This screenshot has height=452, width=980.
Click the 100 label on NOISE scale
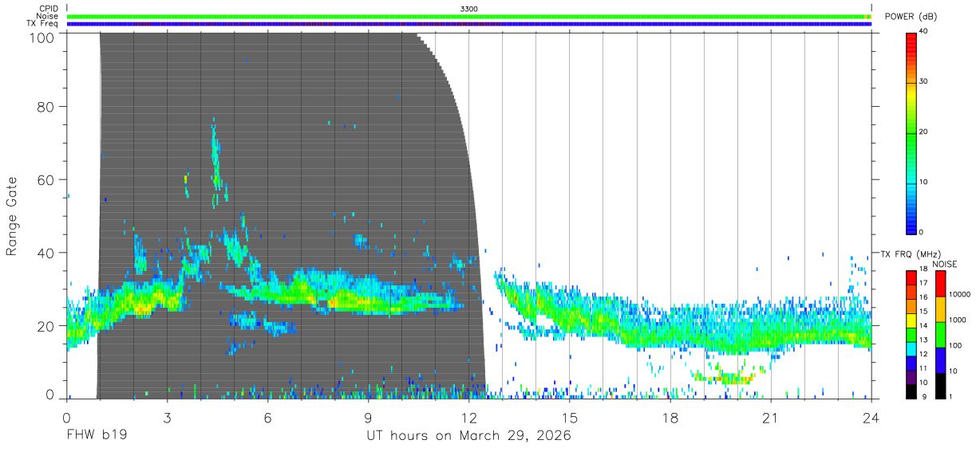click(956, 346)
